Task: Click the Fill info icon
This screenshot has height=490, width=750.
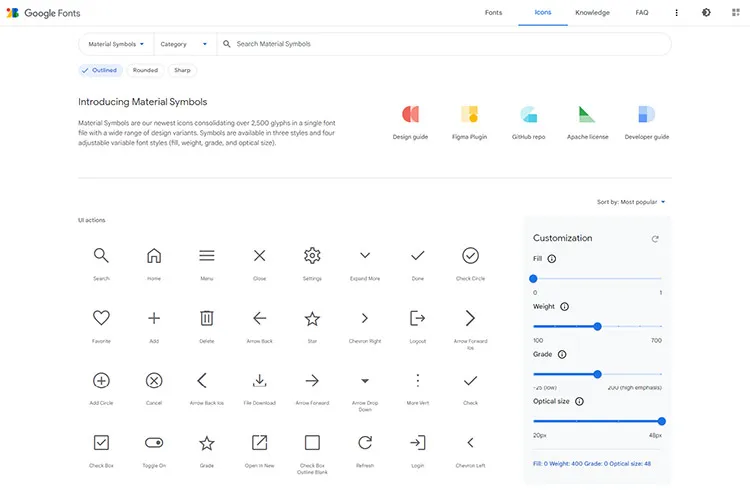Action: click(x=552, y=259)
